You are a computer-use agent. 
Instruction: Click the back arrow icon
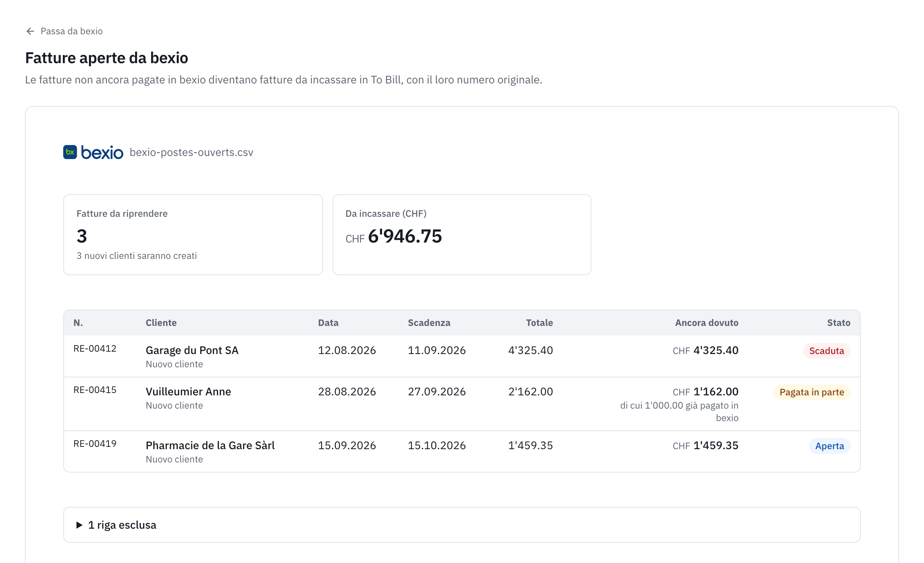30,31
